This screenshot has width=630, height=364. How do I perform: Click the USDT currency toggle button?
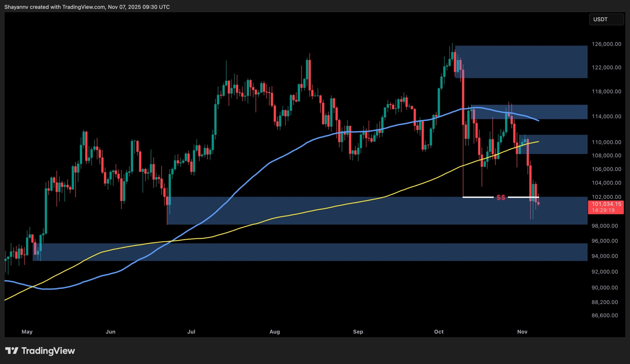(x=607, y=19)
